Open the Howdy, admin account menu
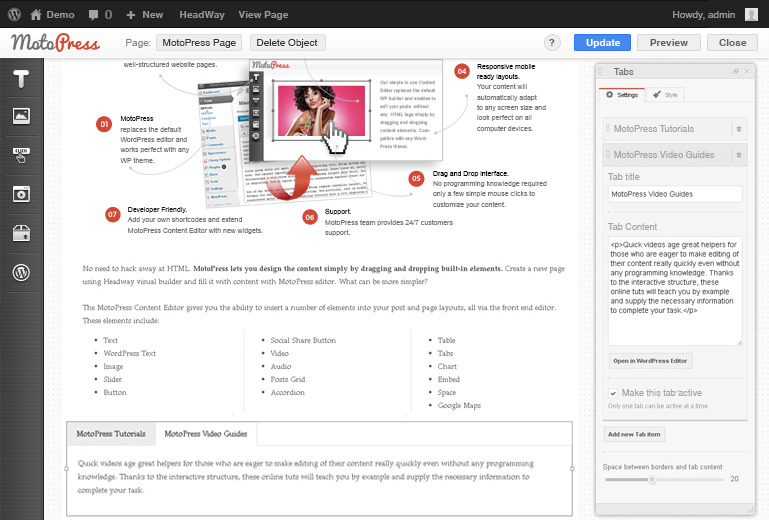Image resolution: width=769 pixels, height=520 pixels. click(703, 15)
